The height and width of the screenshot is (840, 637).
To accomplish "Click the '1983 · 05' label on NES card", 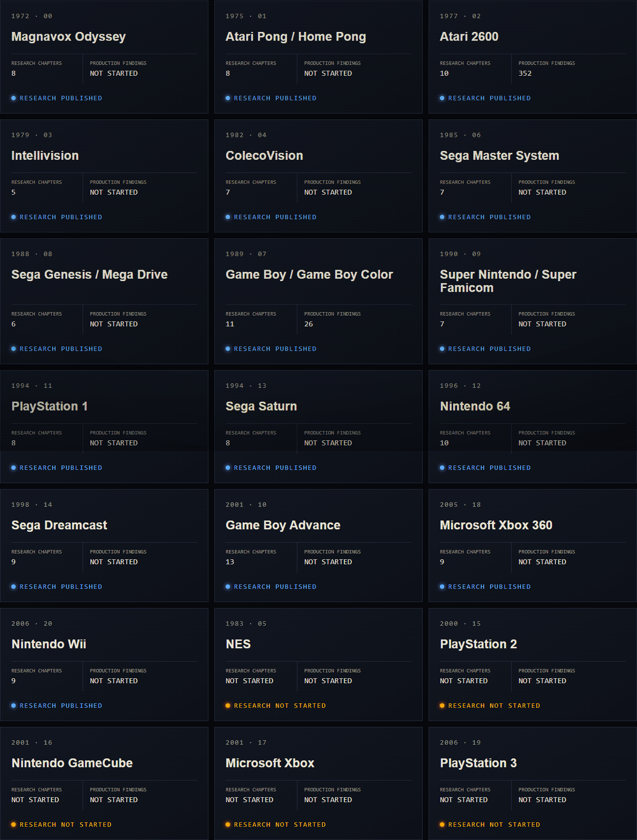I will coord(246,624).
